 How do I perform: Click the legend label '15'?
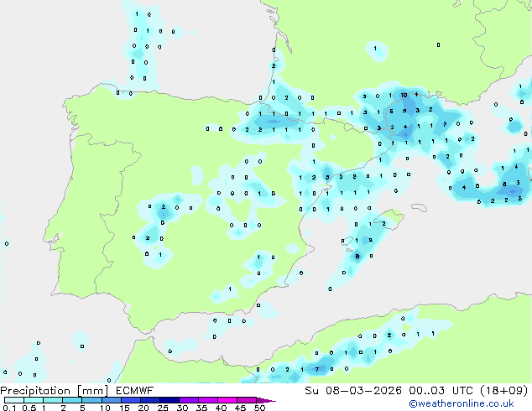[x=124, y=408]
